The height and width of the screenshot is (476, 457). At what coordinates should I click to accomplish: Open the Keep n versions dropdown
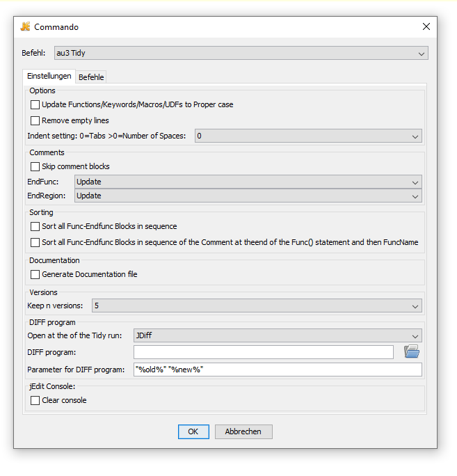click(256, 306)
